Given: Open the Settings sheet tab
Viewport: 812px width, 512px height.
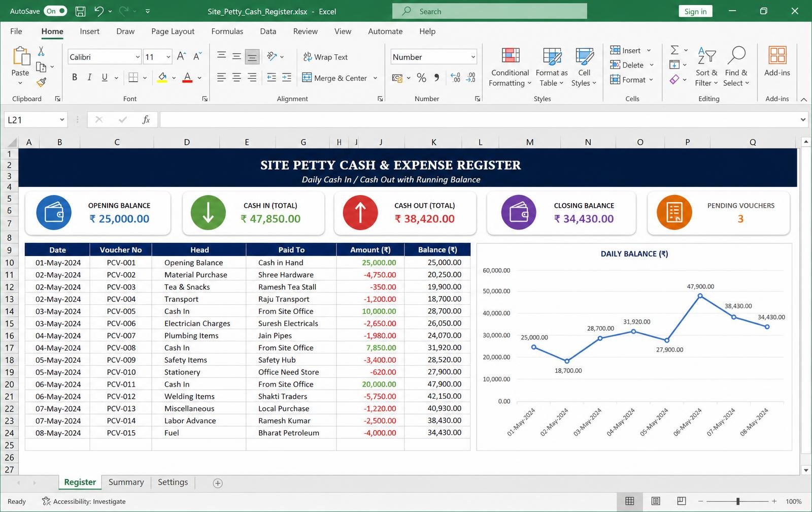Looking at the screenshot, I should point(173,482).
